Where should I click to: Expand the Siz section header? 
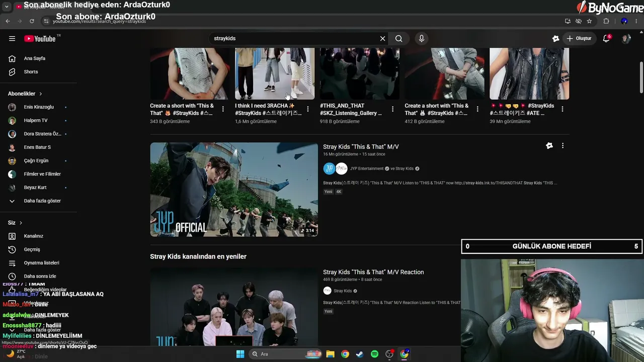point(15,223)
